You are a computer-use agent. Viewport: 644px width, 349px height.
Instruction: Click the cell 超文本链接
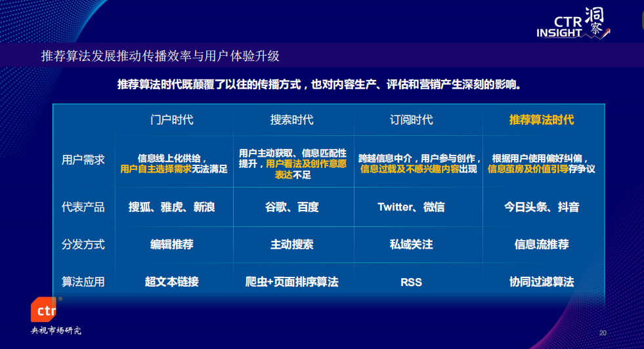click(172, 281)
